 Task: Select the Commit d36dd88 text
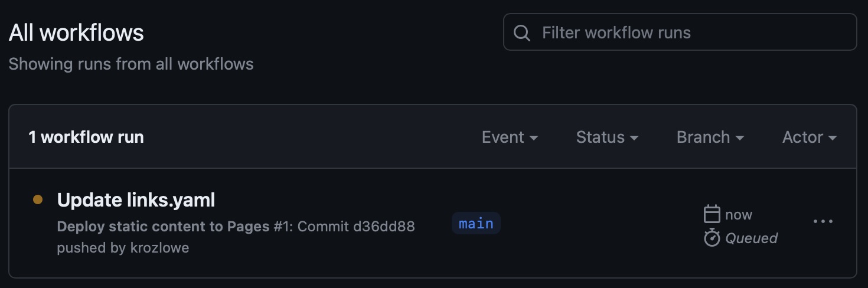click(x=356, y=227)
